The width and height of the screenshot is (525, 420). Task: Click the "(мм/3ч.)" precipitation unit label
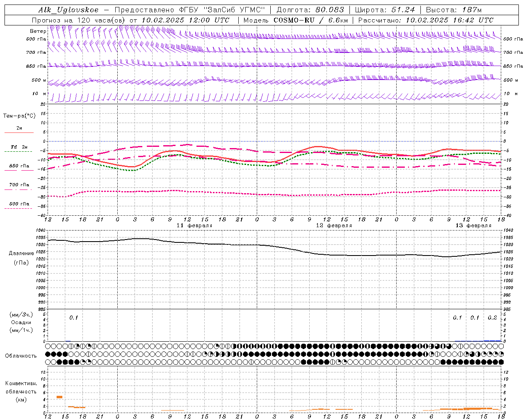coord(21,315)
